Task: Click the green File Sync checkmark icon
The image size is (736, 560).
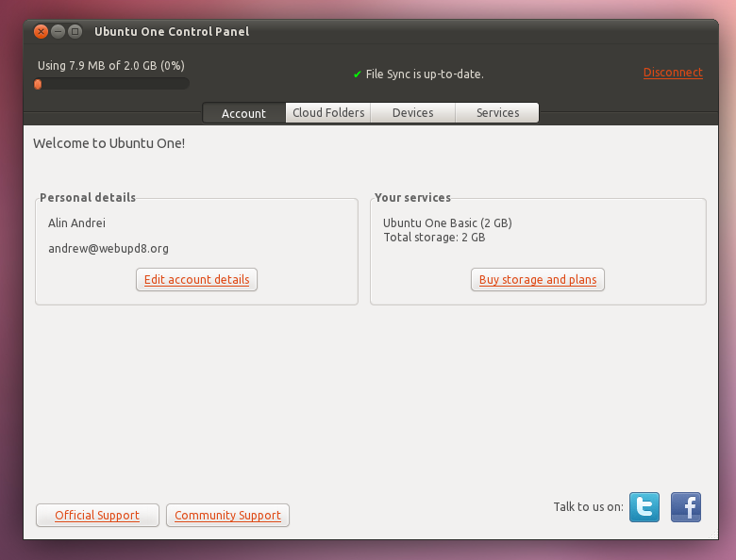Action: [358, 74]
